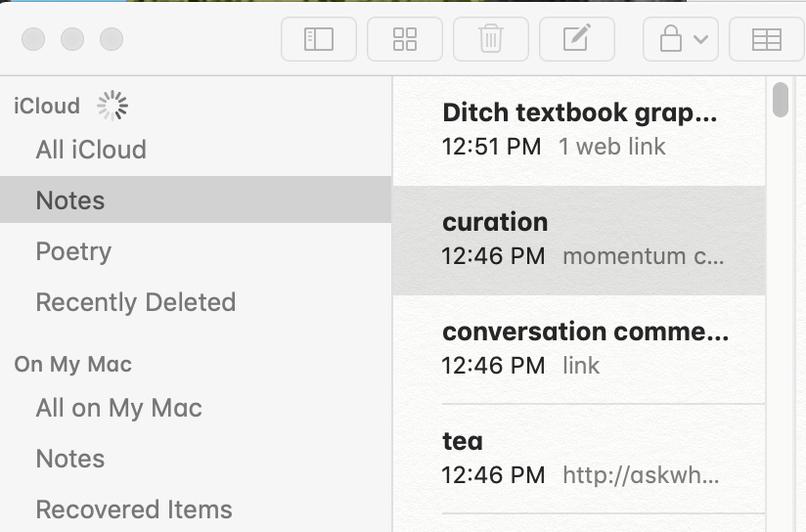The height and width of the screenshot is (532, 806).
Task: Open the Ditch textbook note
Action: (x=579, y=131)
